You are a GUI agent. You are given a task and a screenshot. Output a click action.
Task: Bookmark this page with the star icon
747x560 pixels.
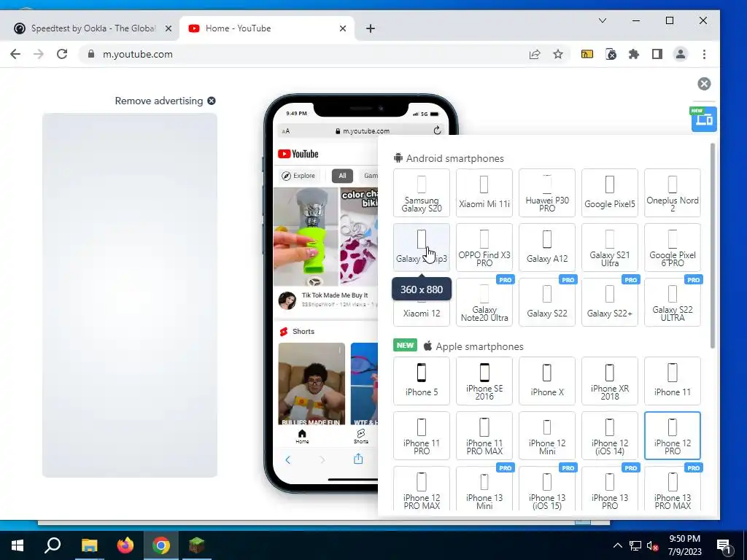tap(558, 54)
